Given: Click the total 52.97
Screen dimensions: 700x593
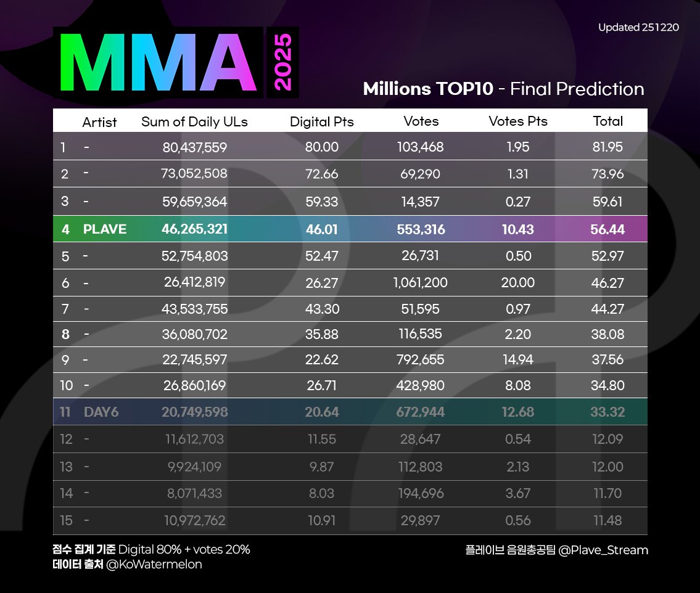Looking at the screenshot, I should pos(607,256).
